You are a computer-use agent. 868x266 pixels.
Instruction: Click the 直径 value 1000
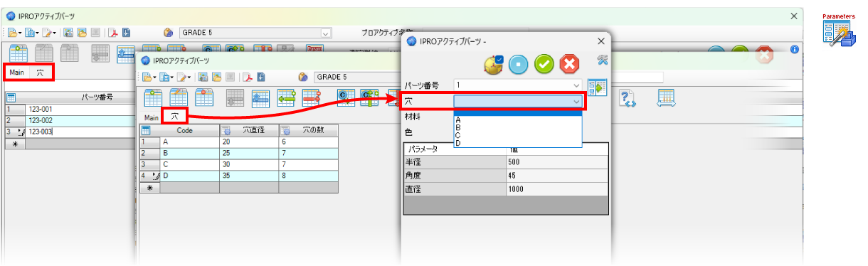557,188
